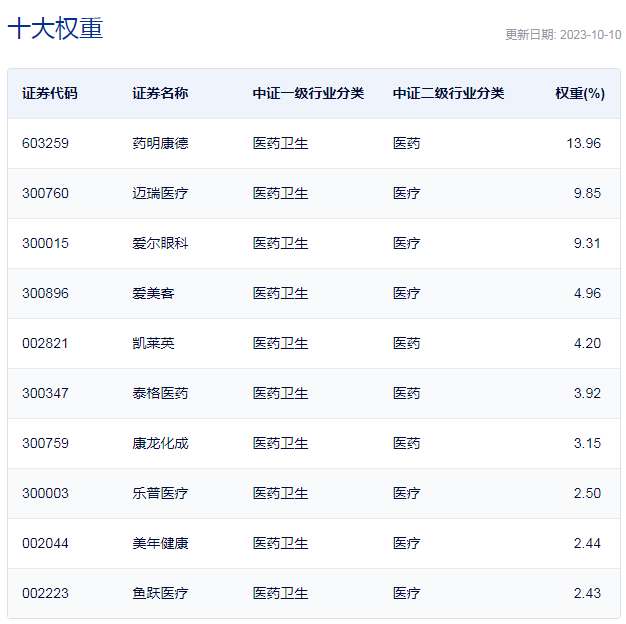The height and width of the screenshot is (624, 626).
Task: Click stock code 603259
Action: (x=45, y=143)
